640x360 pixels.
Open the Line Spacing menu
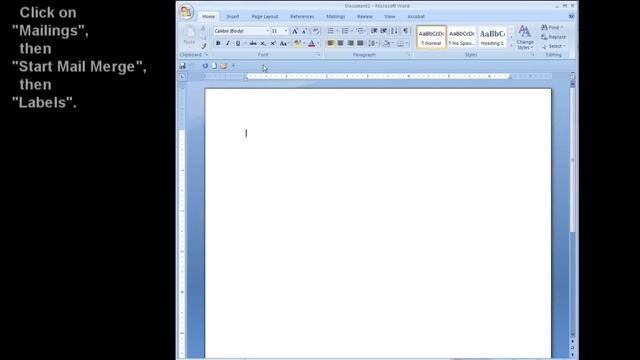(373, 43)
